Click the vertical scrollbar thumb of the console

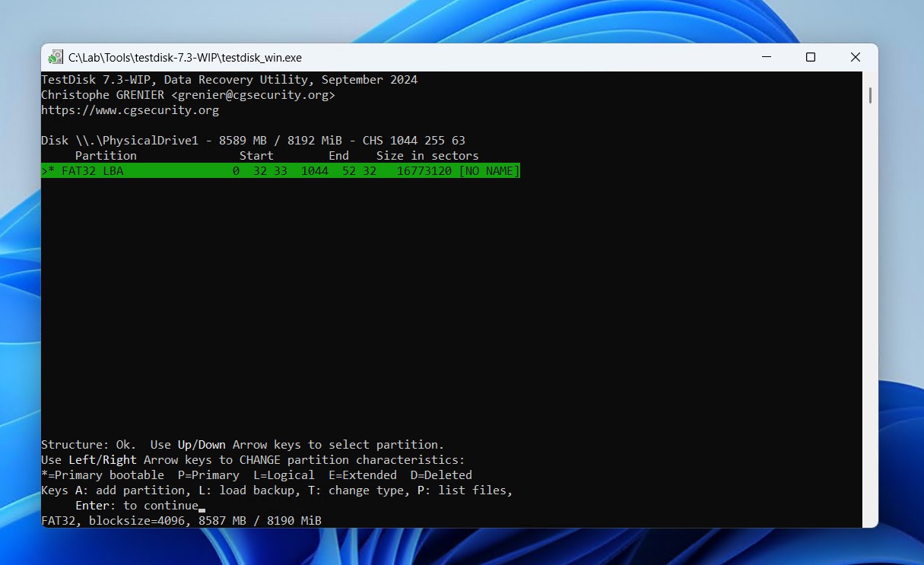870,95
